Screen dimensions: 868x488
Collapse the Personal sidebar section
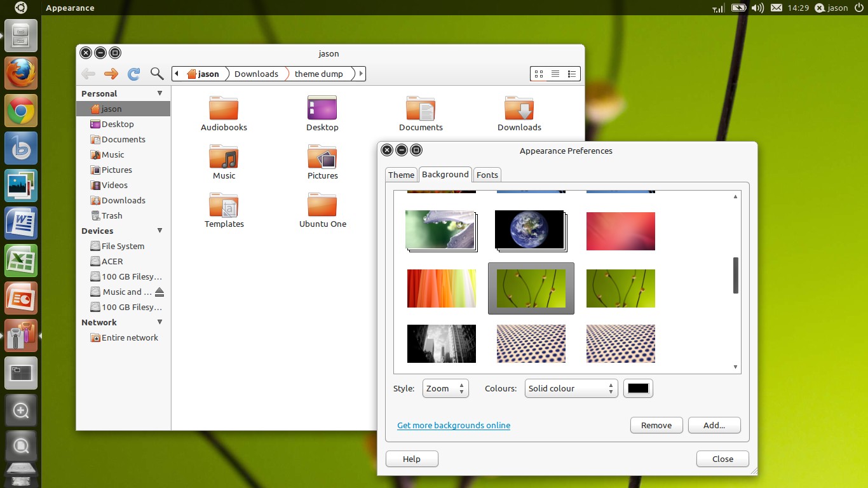coord(159,93)
